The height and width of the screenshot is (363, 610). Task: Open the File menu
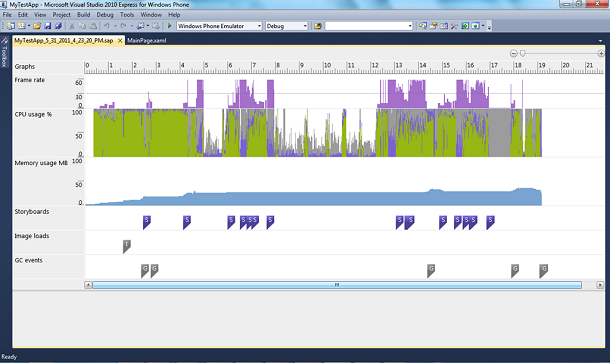(7, 15)
